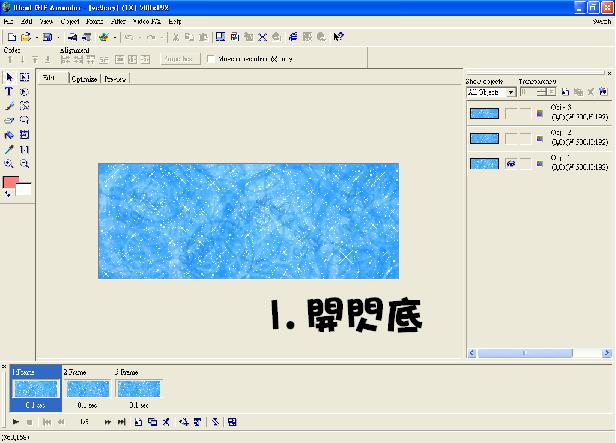Pick the Eyedropper tool
Viewport: 616px width, 443px height.
pyautogui.click(x=9, y=148)
